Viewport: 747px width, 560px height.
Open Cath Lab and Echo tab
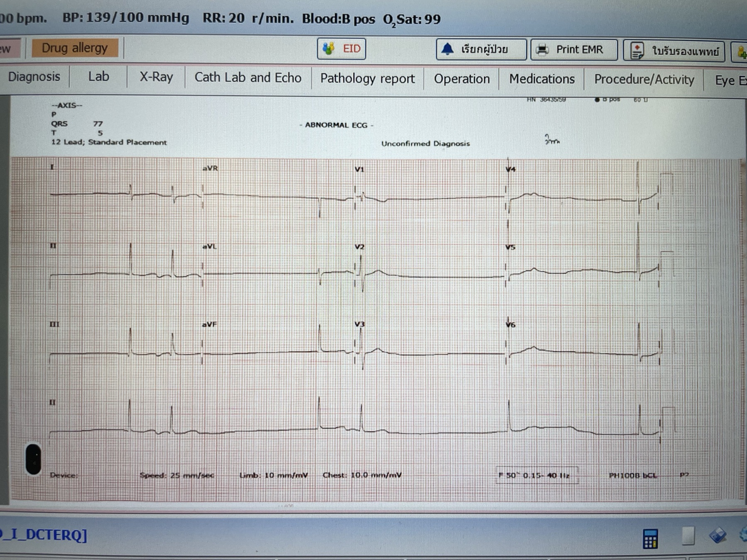click(x=248, y=78)
